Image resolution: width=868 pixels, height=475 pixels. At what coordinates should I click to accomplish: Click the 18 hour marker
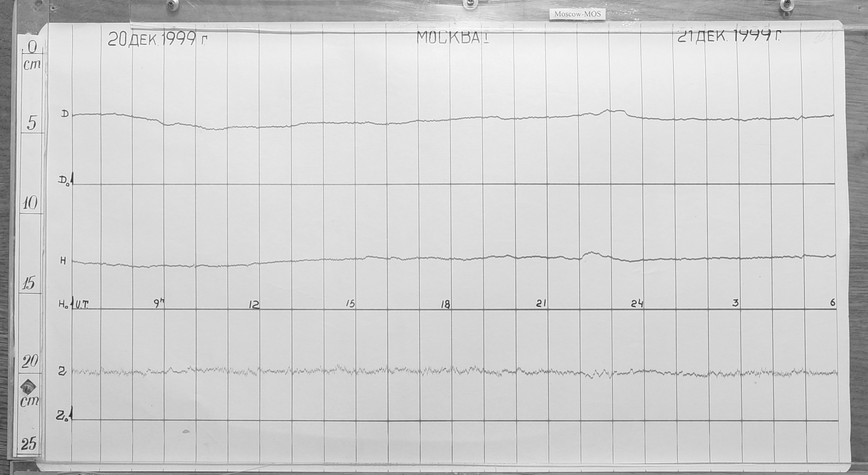click(445, 305)
